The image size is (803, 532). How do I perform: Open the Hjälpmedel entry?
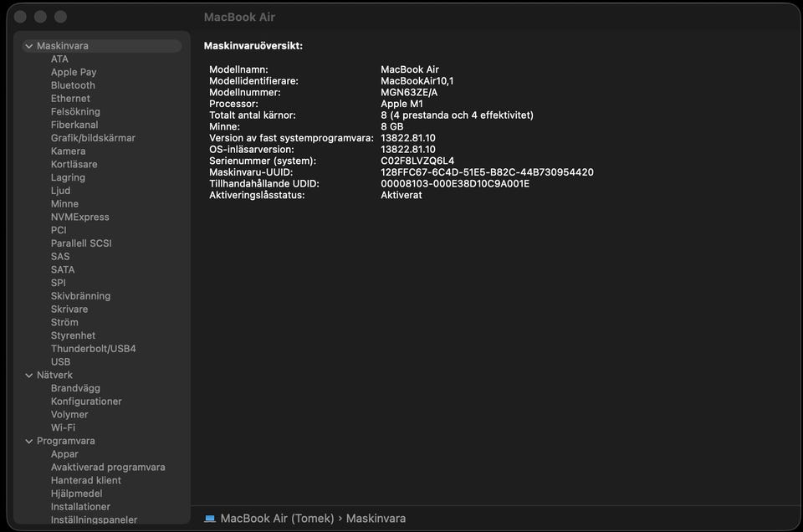[x=76, y=494]
